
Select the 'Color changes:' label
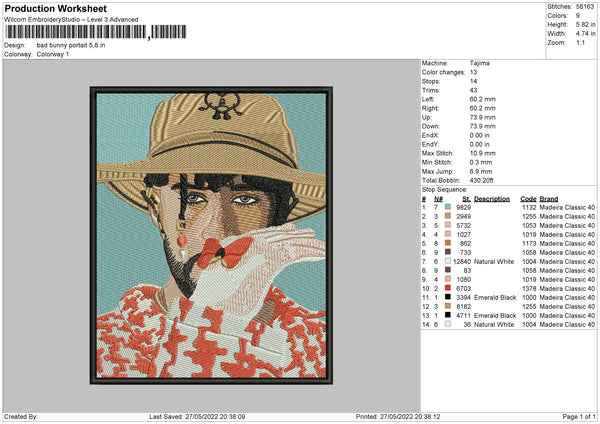click(443, 72)
